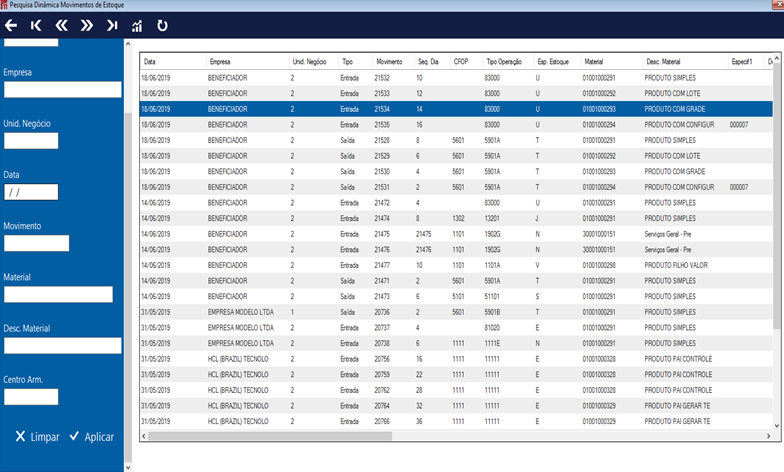Focus the Empresa filter input field
The height and width of the screenshot is (472, 784).
(x=62, y=90)
